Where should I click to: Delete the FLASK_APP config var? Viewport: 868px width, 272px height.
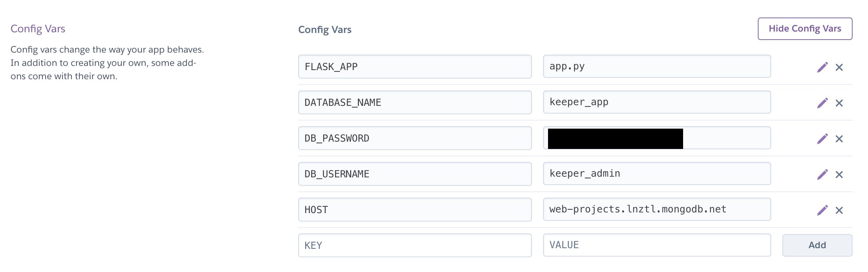tap(839, 67)
